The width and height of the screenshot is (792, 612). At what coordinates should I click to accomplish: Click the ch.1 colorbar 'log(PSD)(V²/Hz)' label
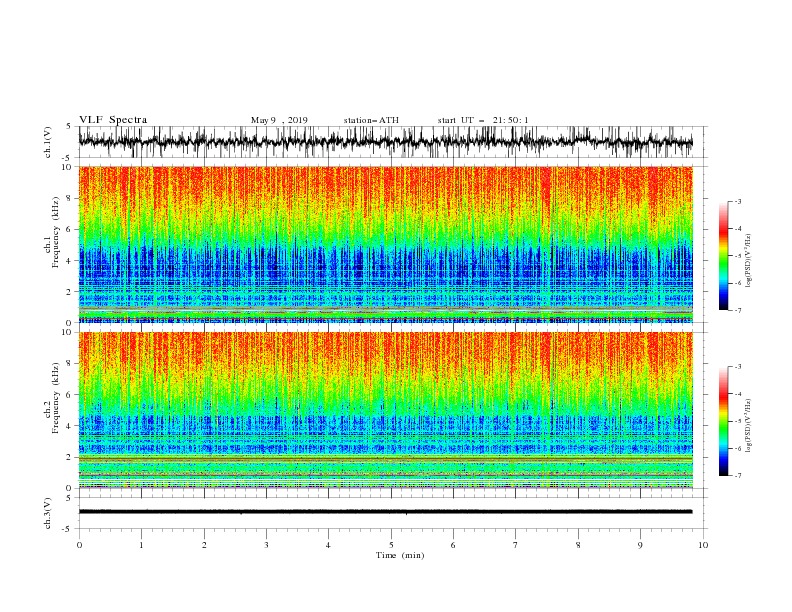click(x=749, y=261)
